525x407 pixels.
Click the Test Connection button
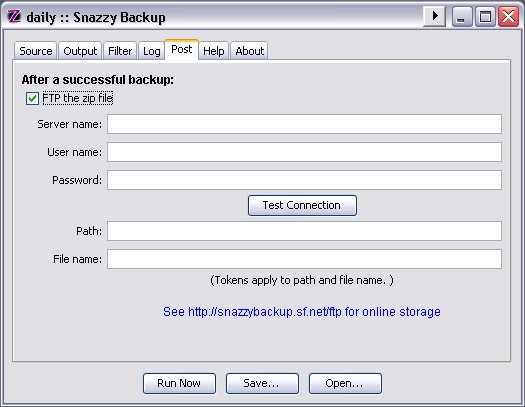[302, 205]
